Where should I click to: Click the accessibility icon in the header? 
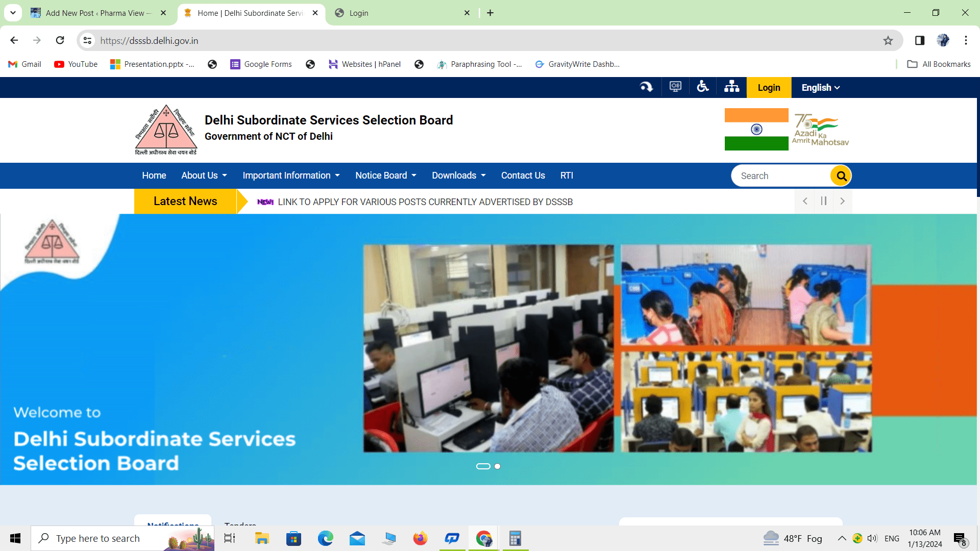pyautogui.click(x=703, y=87)
